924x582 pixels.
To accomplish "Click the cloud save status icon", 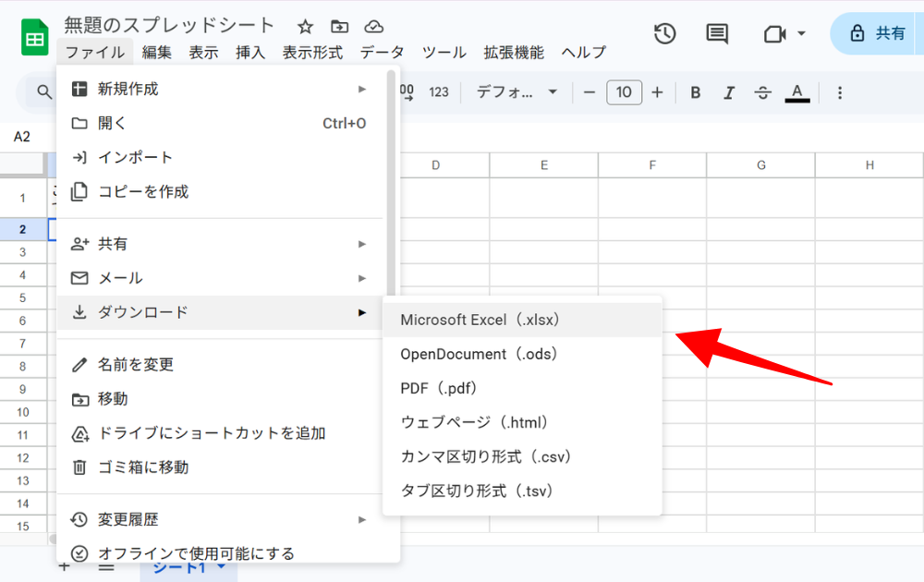I will 373,27.
